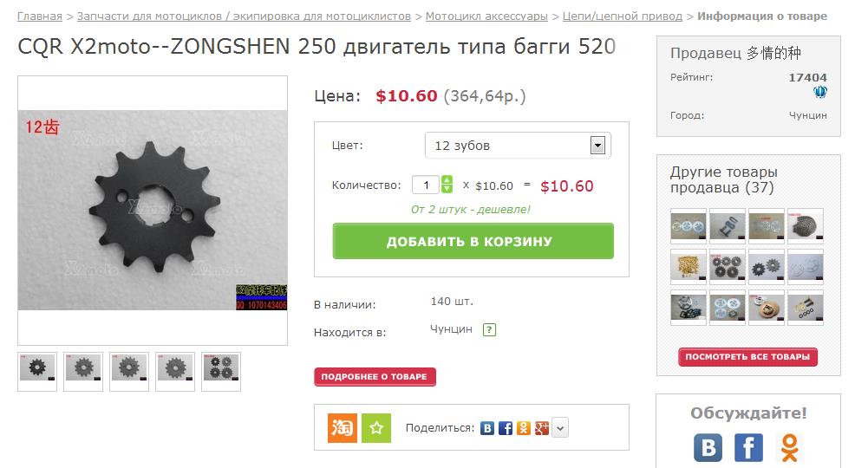Image resolution: width=868 pixels, height=468 pixels.
Task: Open large Facebook icon under Обсуждайте
Action: click(x=748, y=447)
